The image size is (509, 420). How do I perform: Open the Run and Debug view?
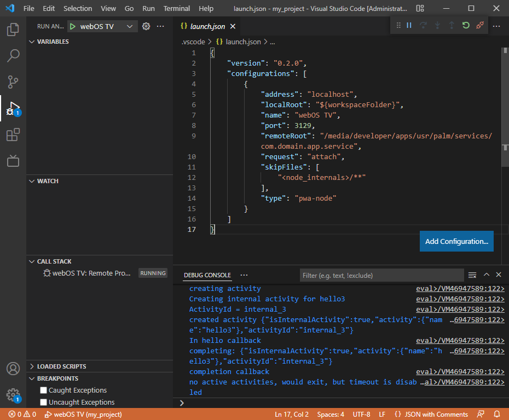coord(13,108)
